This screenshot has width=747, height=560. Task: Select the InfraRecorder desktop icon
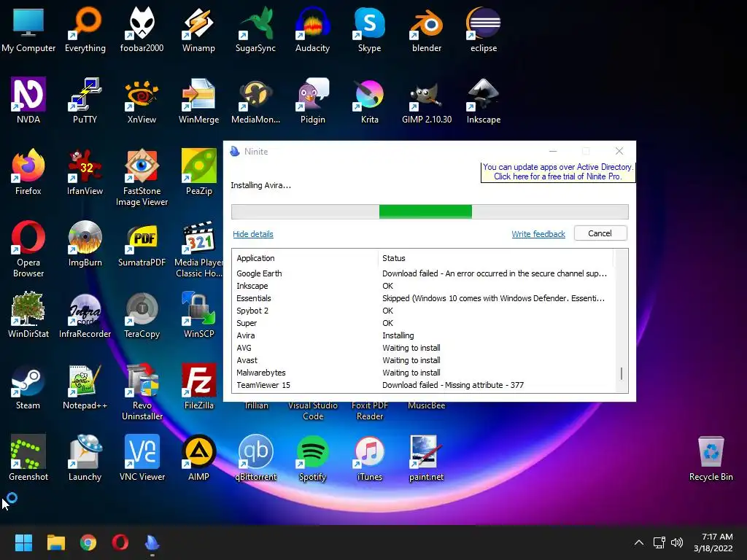point(85,314)
